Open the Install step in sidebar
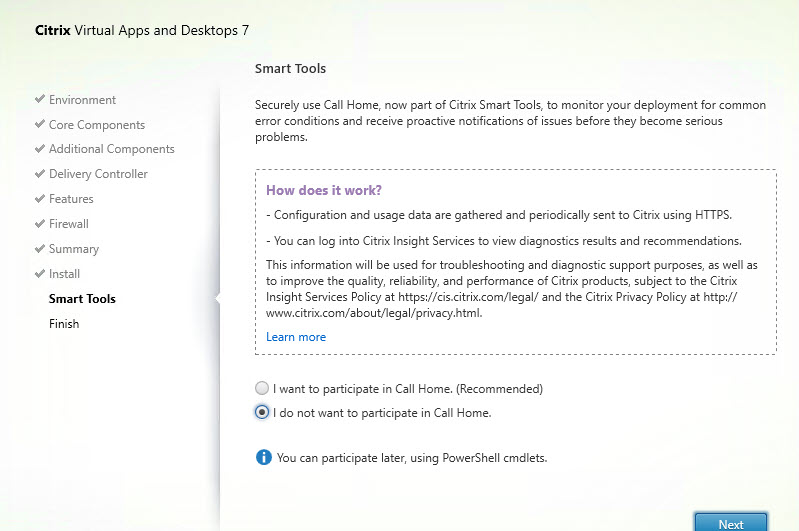799x531 pixels. (64, 274)
